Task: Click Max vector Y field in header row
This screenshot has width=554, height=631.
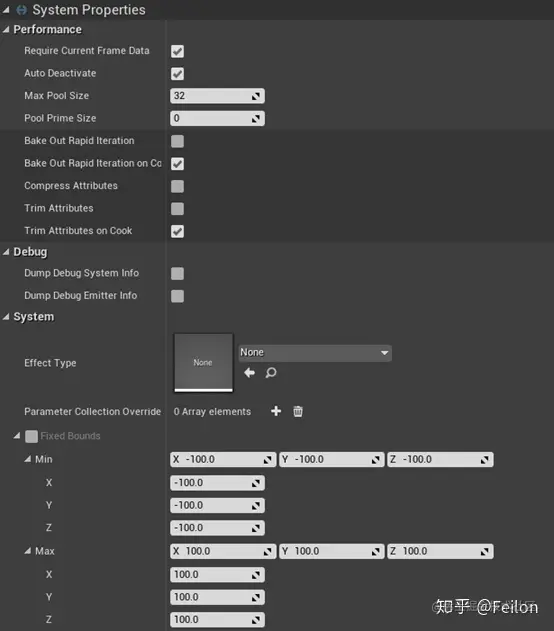Action: point(332,551)
